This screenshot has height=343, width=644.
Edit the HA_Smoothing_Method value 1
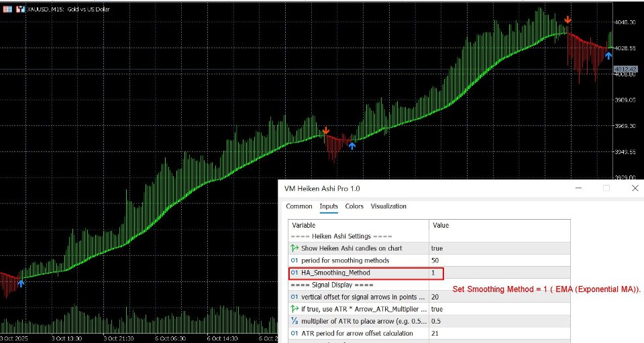(x=433, y=273)
